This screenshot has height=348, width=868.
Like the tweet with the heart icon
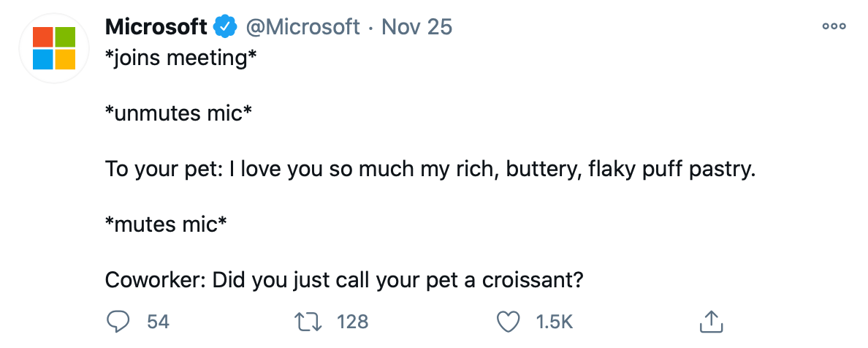point(508,322)
